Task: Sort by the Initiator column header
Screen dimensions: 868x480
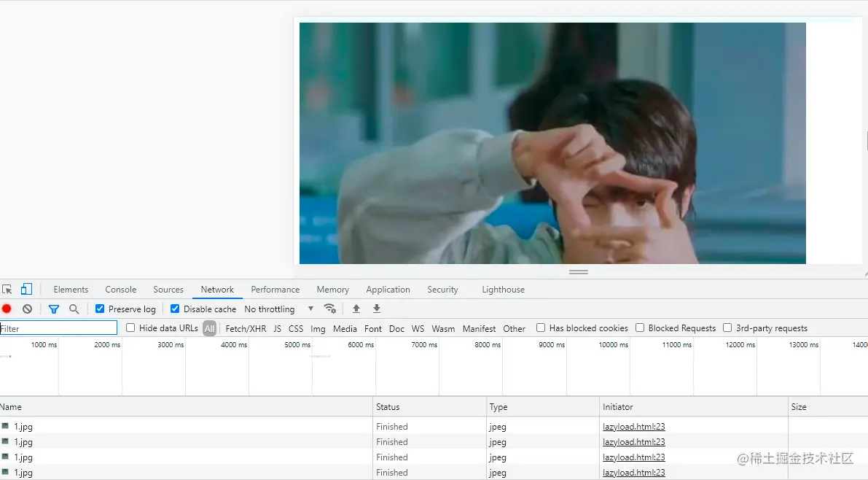Action: [694, 407]
